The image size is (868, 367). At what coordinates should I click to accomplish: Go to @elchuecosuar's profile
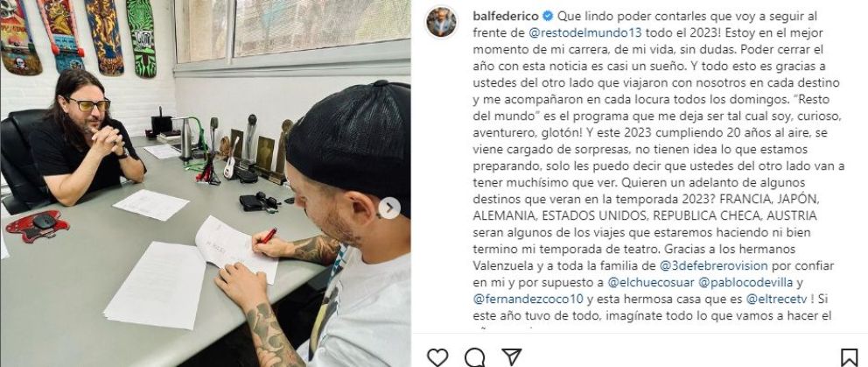(650, 282)
